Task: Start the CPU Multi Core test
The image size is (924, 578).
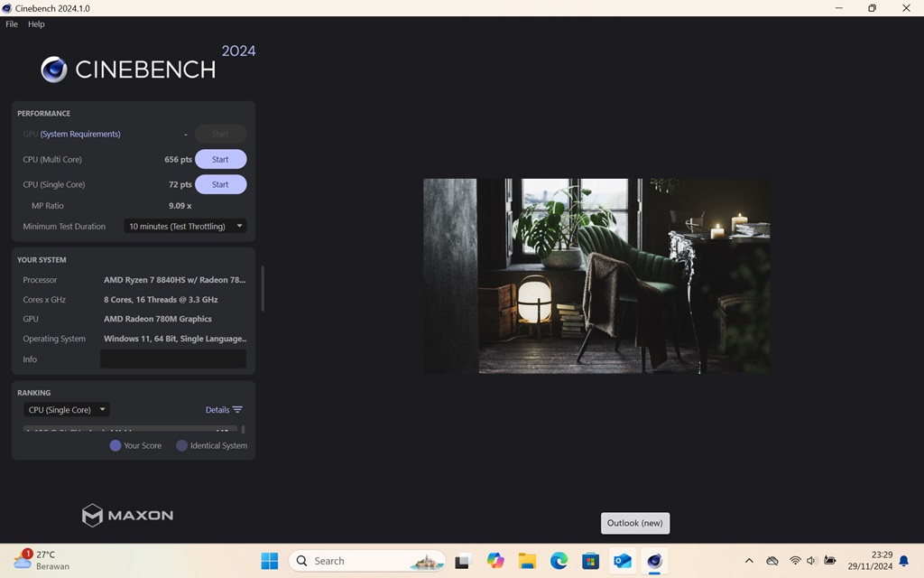Action: click(220, 159)
